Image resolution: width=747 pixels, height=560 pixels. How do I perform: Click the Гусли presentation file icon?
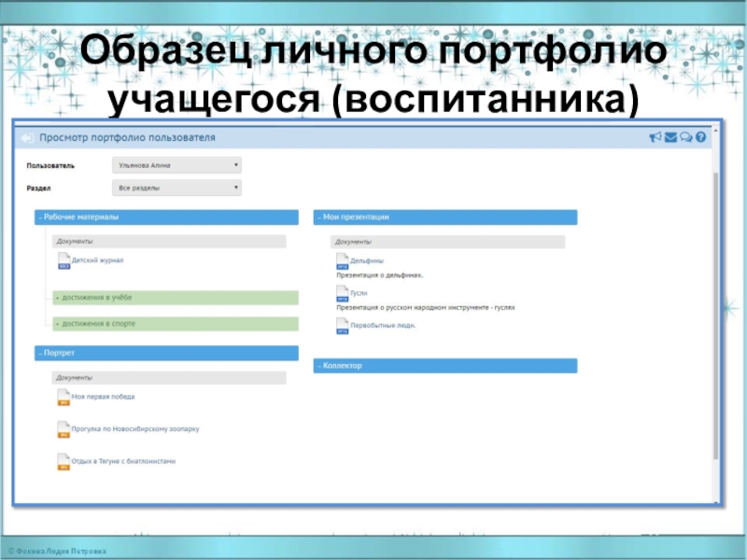[x=342, y=294]
